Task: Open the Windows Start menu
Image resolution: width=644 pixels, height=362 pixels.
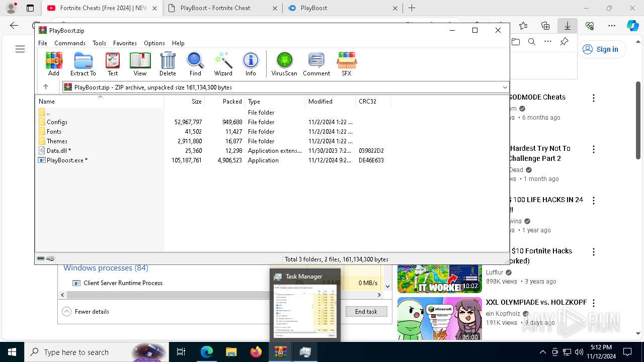Action: 12,352
